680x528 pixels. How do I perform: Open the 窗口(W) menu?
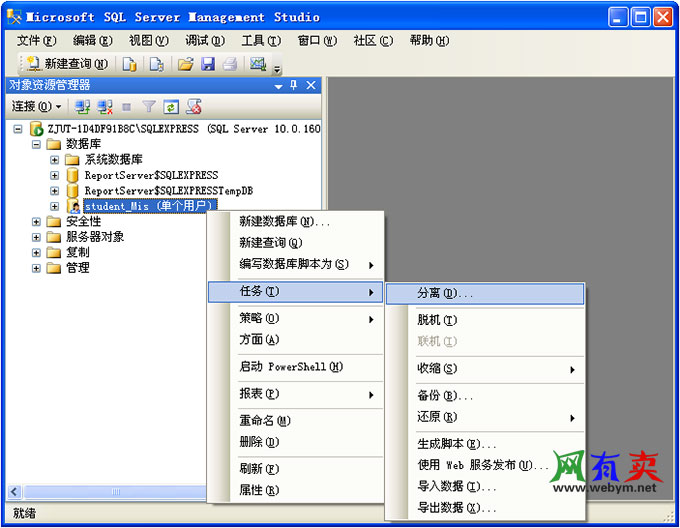coord(317,41)
